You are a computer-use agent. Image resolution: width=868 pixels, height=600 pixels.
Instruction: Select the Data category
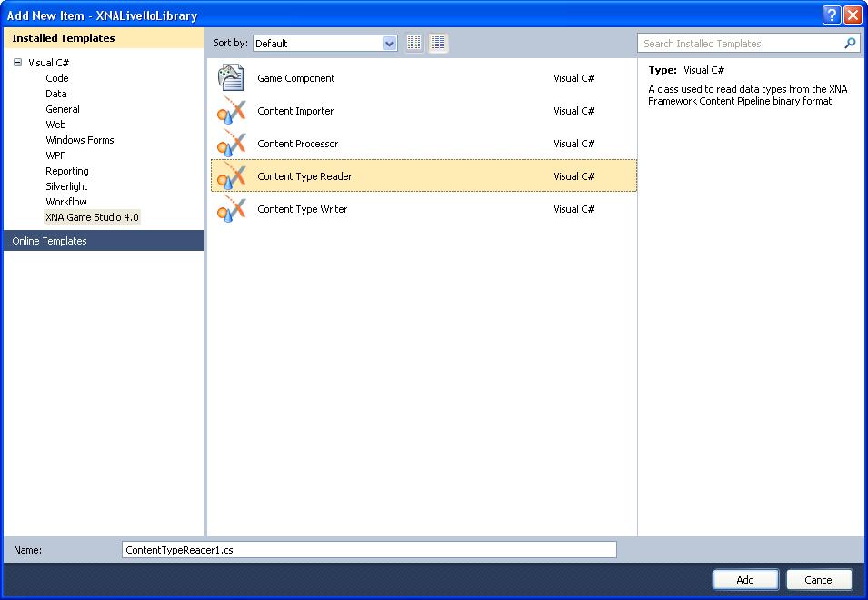[56, 94]
